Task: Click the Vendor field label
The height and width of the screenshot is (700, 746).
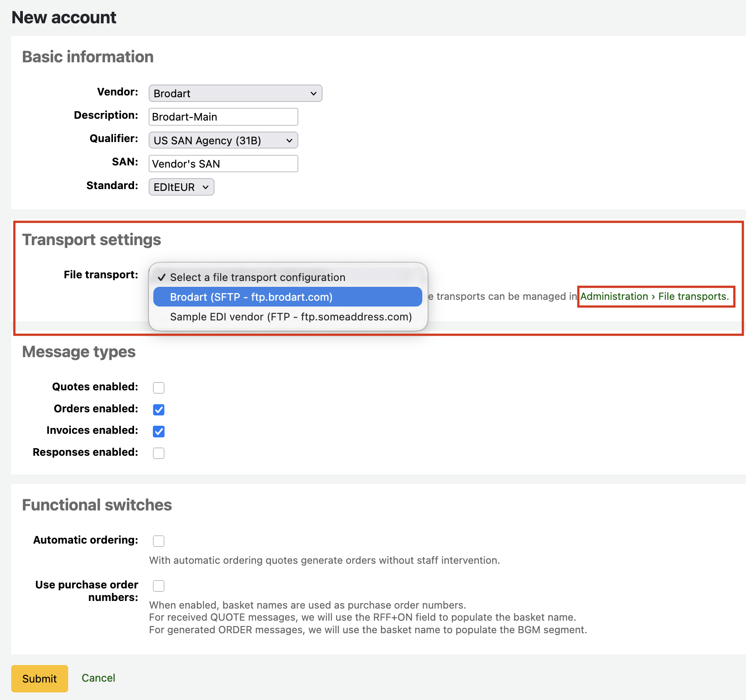Action: (117, 92)
